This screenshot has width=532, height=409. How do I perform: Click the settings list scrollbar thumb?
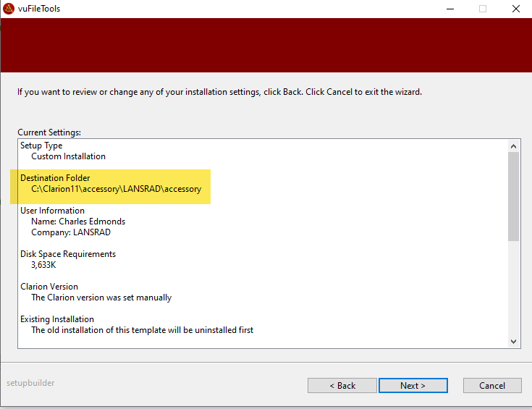tap(514, 195)
